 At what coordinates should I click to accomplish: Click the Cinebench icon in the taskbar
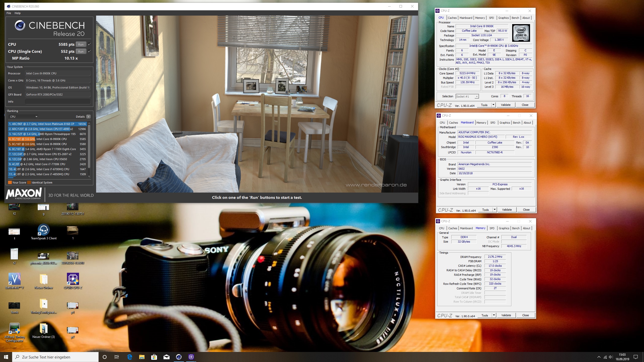pos(179,357)
